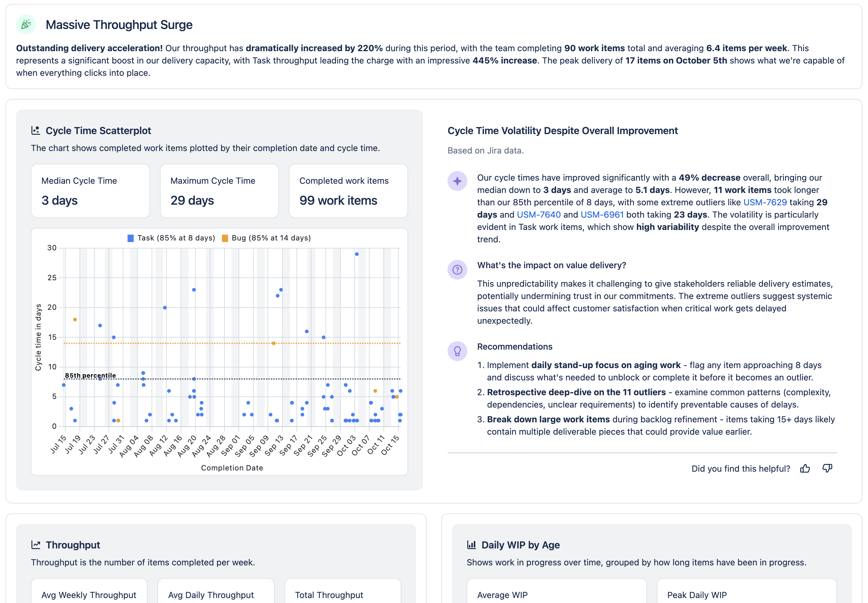Open the USM-7640 work item link
The height and width of the screenshot is (603, 868).
[538, 215]
